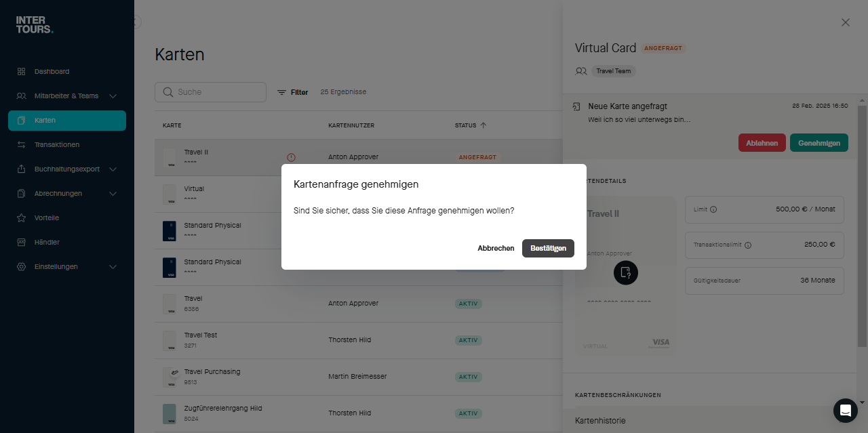Viewport: 868px width, 433px height.
Task: Open the Abrechnungen menu item
Action: coord(58,194)
